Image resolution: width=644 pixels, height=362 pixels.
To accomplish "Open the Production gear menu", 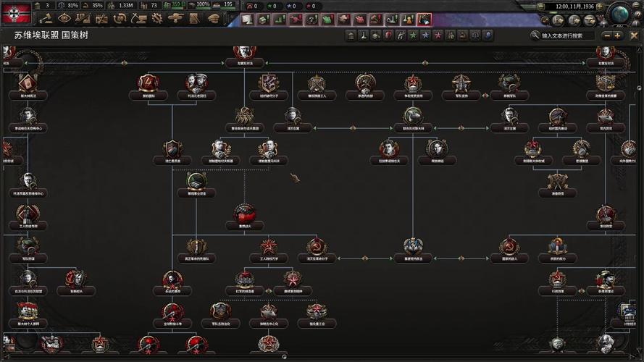I will (x=157, y=19).
